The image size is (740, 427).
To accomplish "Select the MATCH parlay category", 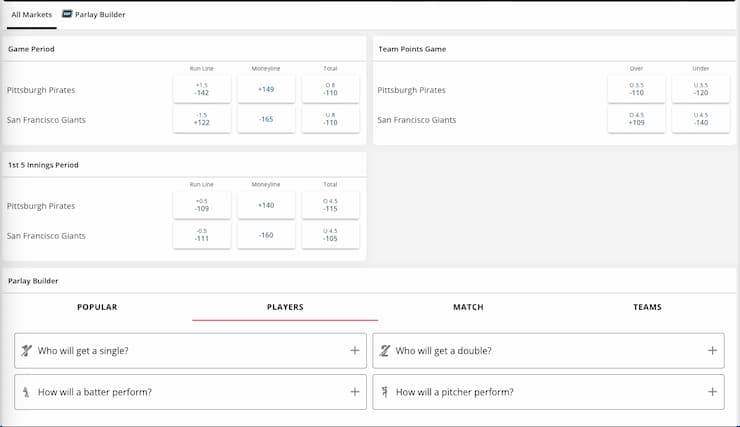I will click(x=468, y=307).
